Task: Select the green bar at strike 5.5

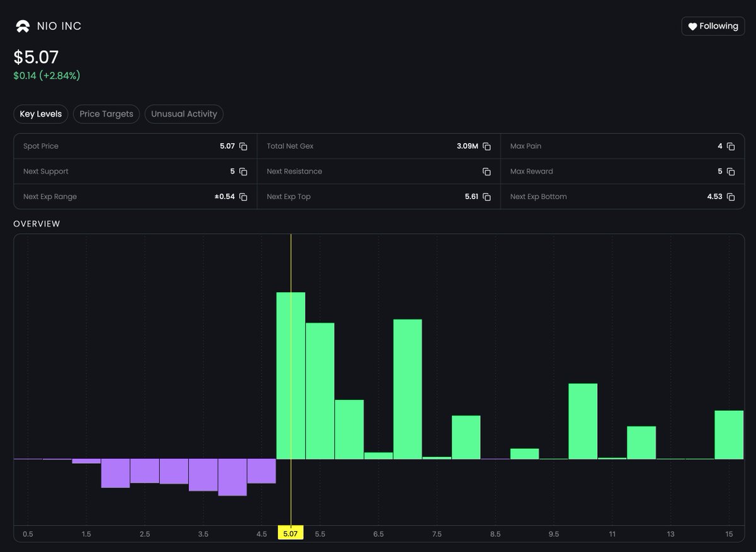Action: pos(320,391)
